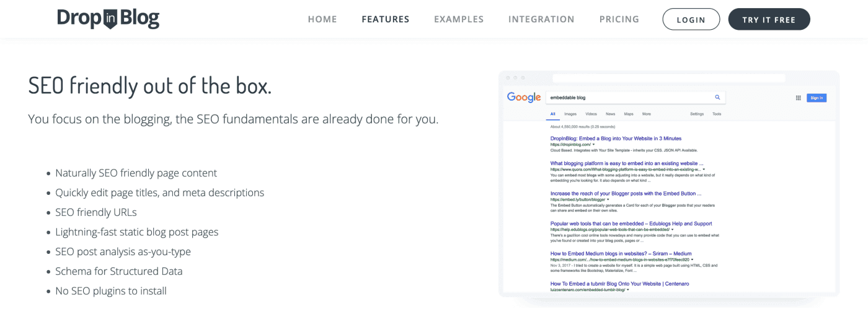The image size is (868, 324).
Task: Open the HOME nav item
Action: pos(322,19)
